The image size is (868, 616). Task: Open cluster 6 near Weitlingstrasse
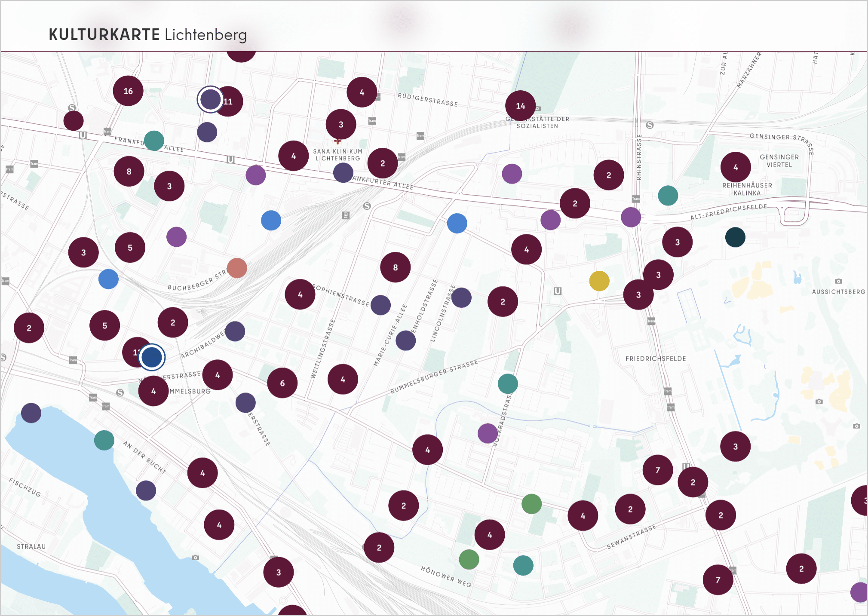(x=282, y=383)
